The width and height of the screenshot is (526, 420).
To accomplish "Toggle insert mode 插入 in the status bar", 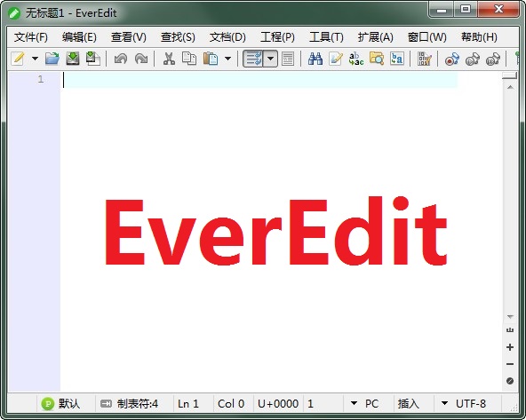I will click(x=408, y=404).
